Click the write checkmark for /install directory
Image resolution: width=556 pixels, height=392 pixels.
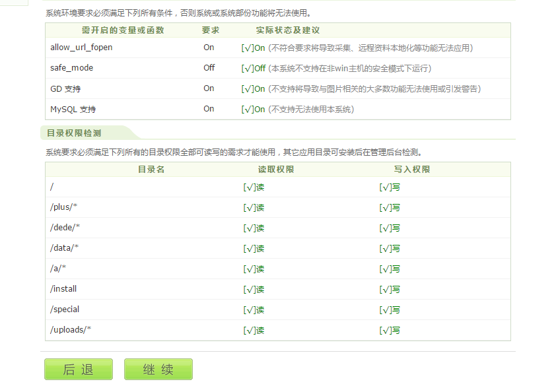click(x=388, y=289)
